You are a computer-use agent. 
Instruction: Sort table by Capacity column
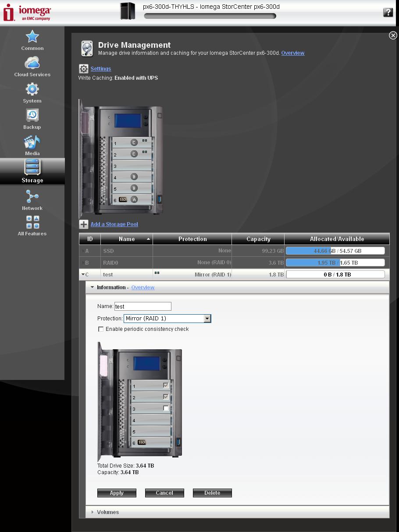point(258,239)
